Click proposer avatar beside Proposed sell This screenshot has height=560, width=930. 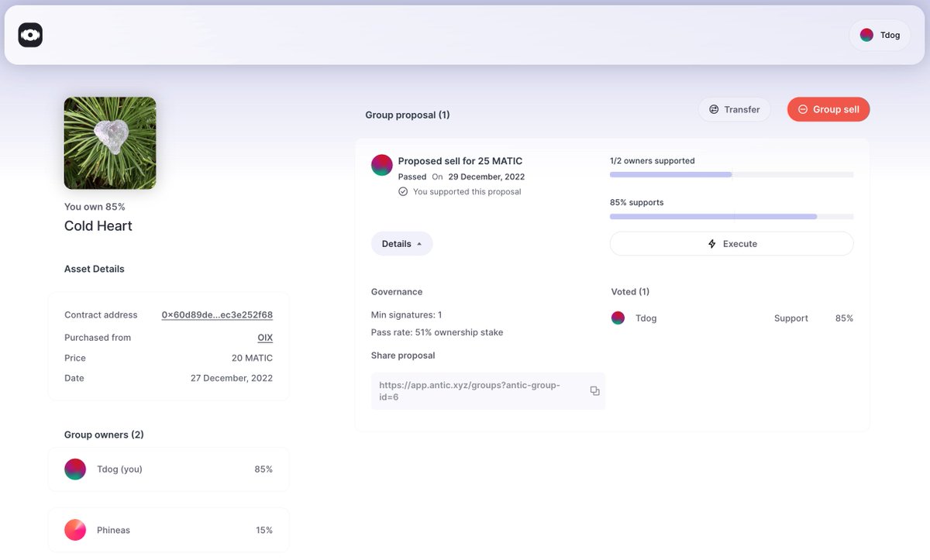(382, 165)
